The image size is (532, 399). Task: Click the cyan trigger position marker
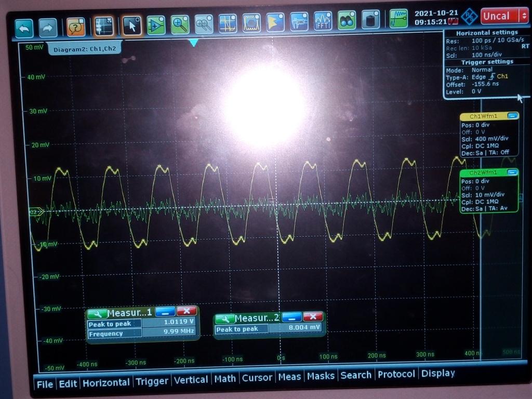[x=193, y=43]
